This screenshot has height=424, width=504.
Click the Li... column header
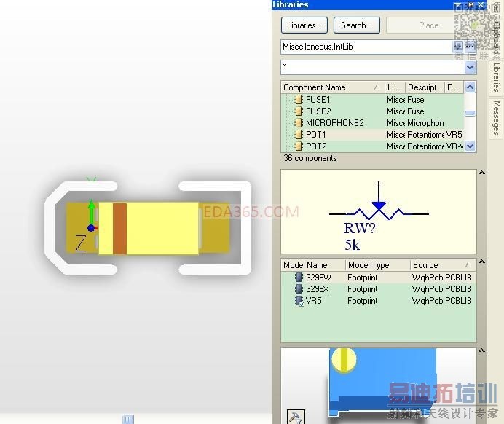pos(395,87)
